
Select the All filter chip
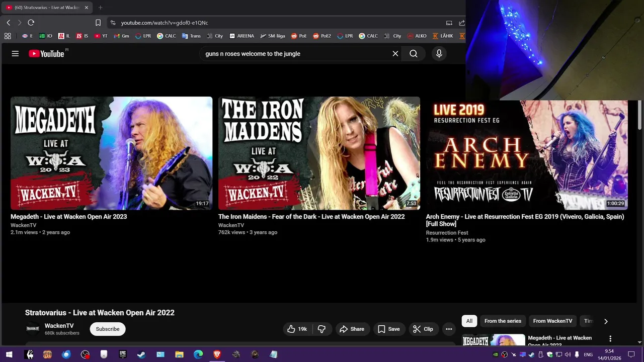tap(469, 321)
